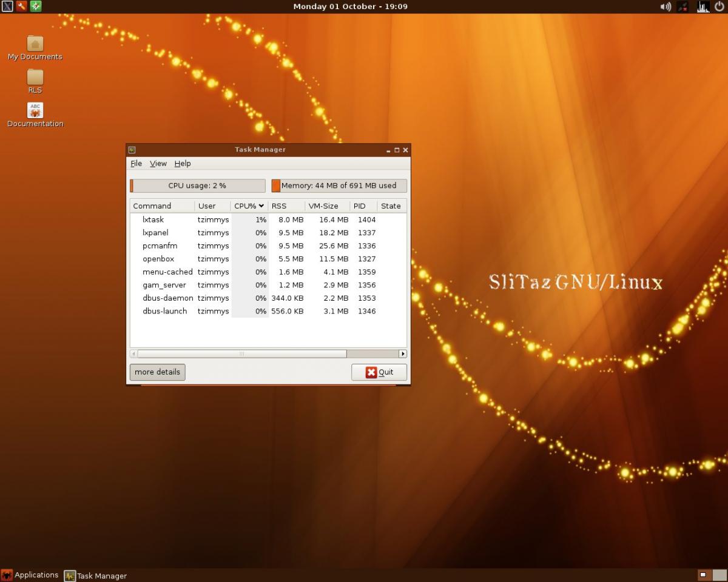The width and height of the screenshot is (728, 582).
Task: Select the openbox process row
Action: click(x=268, y=259)
